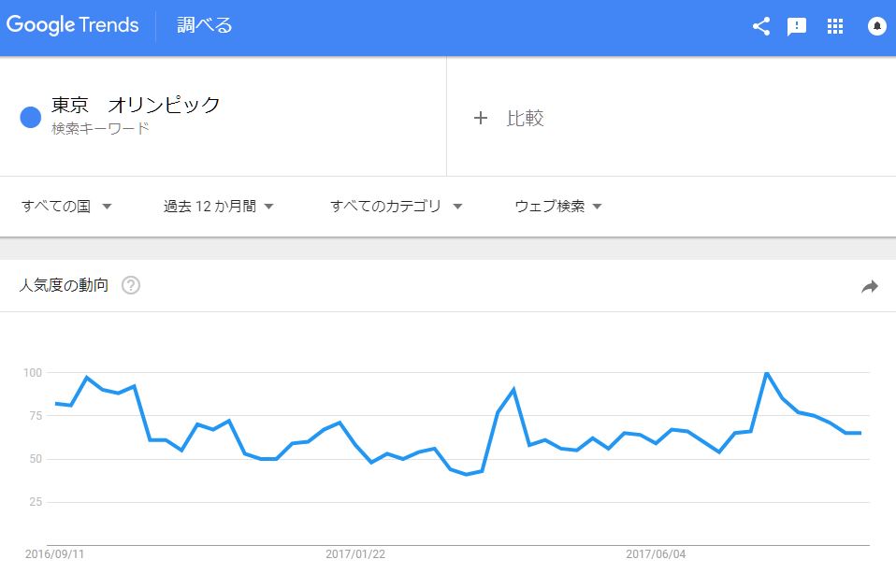Click the Google Trends logo
The image size is (896, 588).
click(x=72, y=25)
